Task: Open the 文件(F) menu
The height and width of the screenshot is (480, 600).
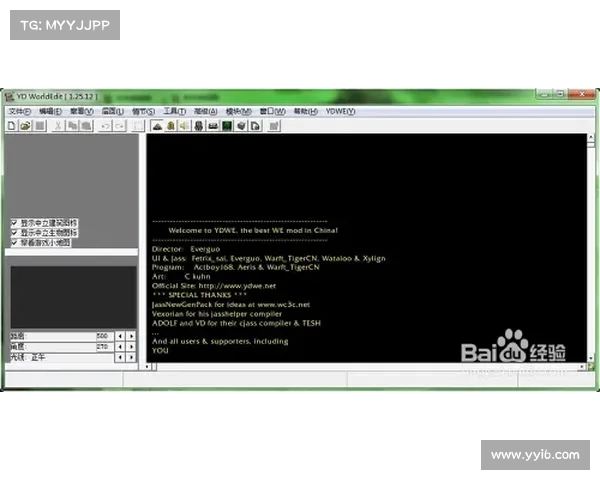Action: 20,111
